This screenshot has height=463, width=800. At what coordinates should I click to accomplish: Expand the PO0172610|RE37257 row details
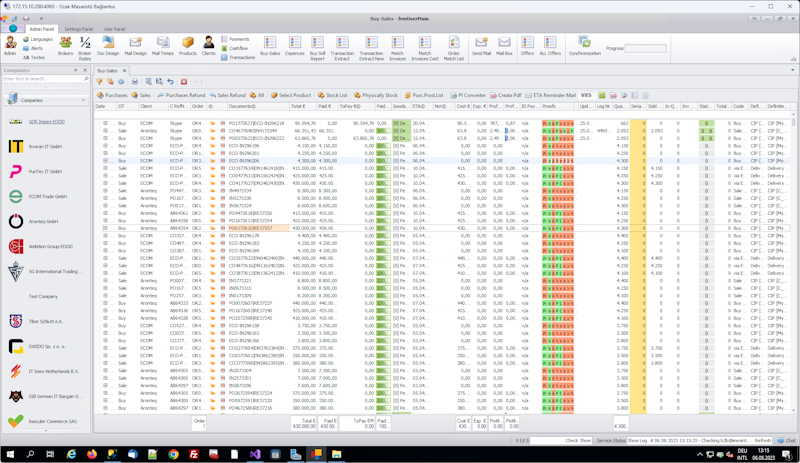pyautogui.click(x=106, y=228)
